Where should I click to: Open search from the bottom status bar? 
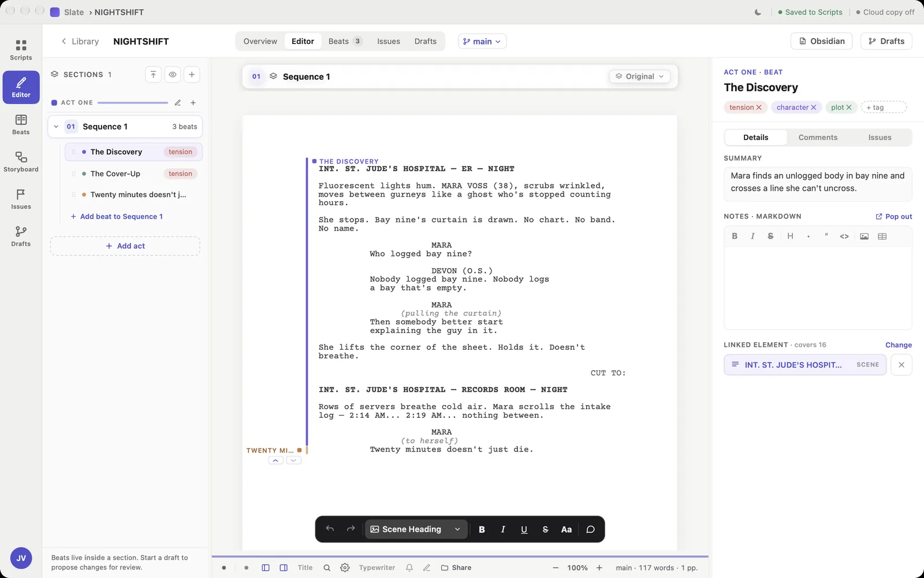pyautogui.click(x=327, y=568)
